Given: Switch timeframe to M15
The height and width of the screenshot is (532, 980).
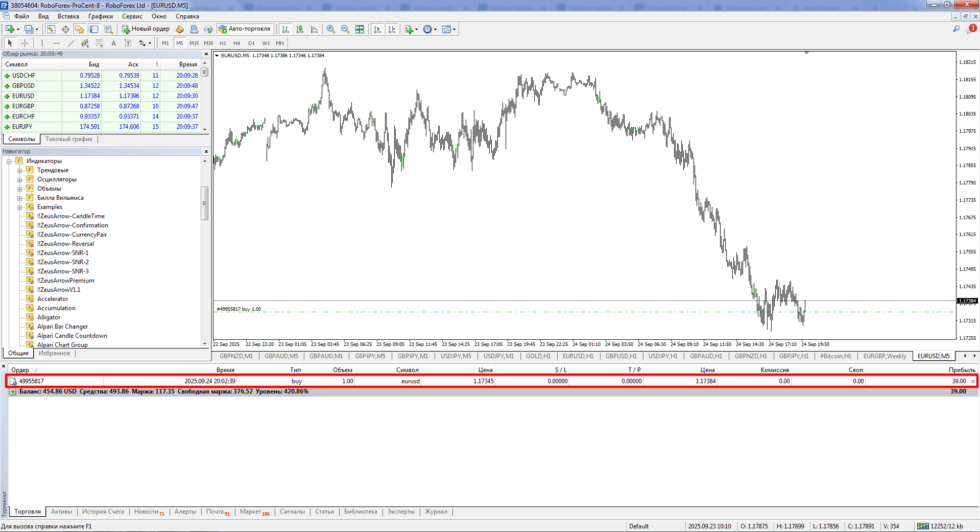Looking at the screenshot, I should pos(194,43).
